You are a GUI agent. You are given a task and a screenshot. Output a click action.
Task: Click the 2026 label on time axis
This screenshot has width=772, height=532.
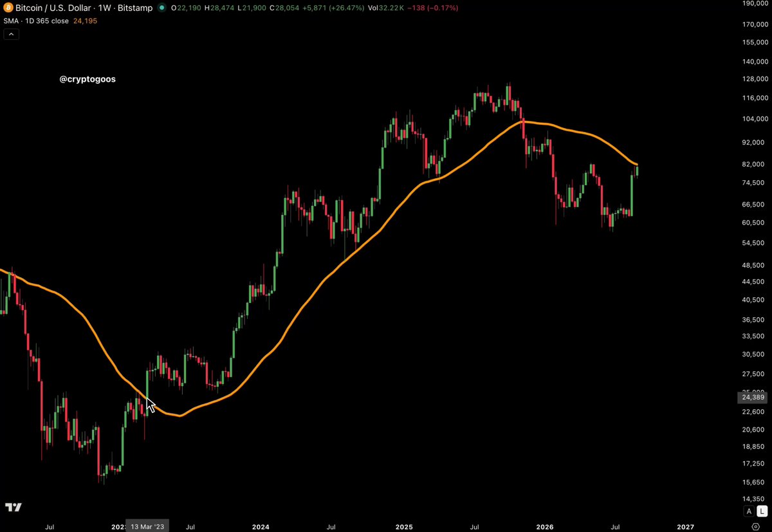(x=545, y=526)
